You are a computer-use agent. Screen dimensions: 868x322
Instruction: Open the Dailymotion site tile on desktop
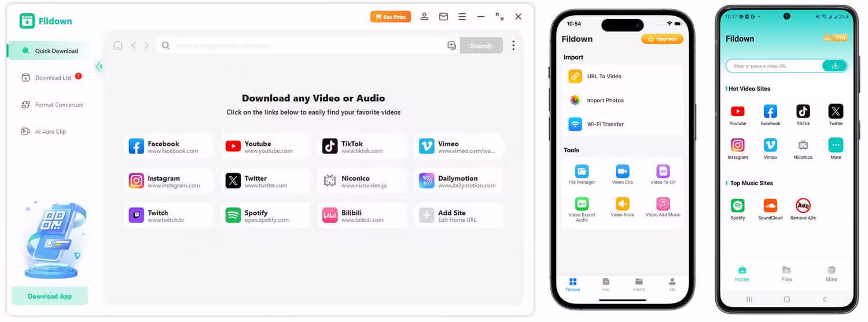pos(459,181)
